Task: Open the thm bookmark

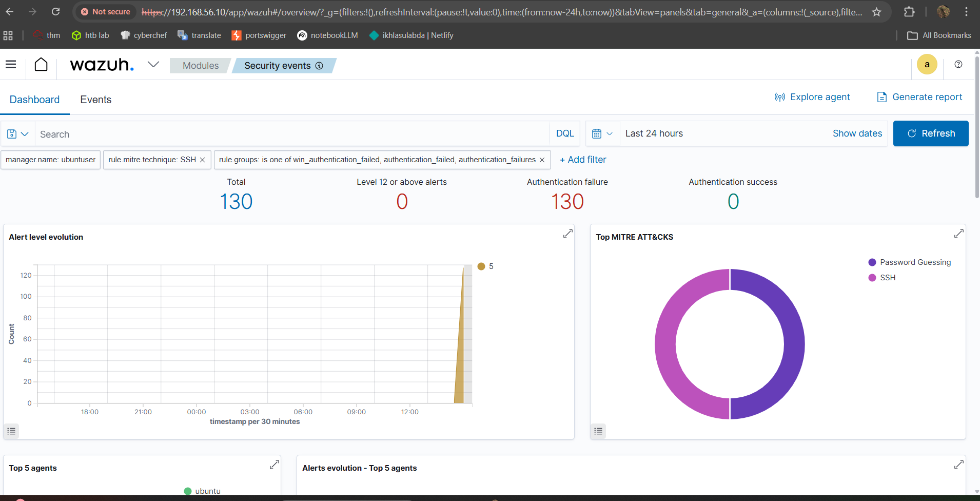Action: (47, 35)
